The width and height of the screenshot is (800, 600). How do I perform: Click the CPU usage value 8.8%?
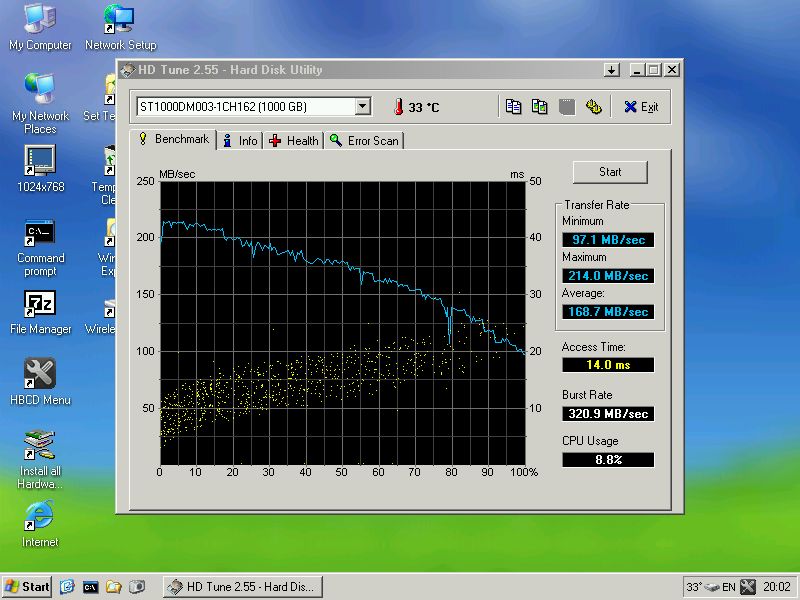click(x=608, y=460)
